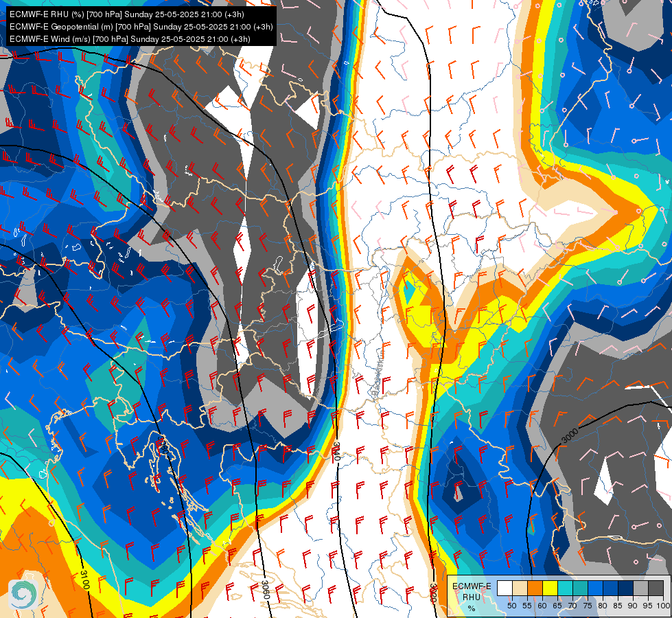Click the '3020' contour label
This screenshot has width=672, height=618.
pyautogui.click(x=433, y=593)
